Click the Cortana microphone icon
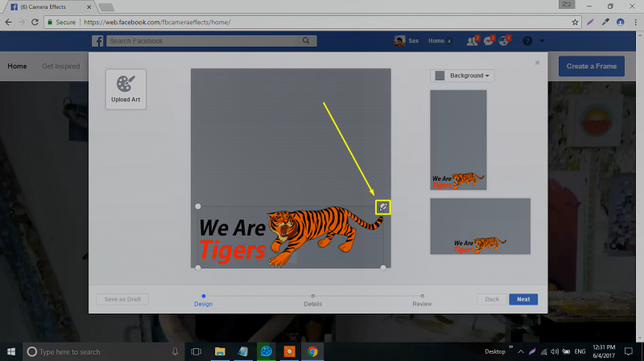 175,351
